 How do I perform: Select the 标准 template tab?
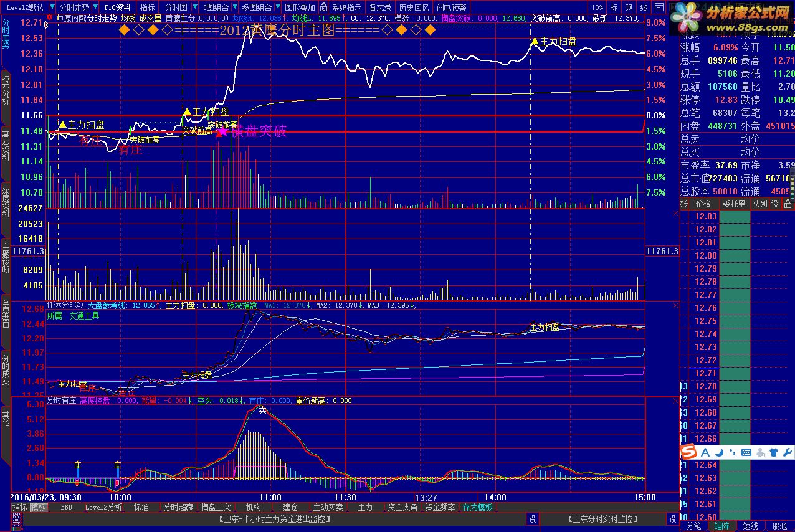pyautogui.click(x=141, y=508)
